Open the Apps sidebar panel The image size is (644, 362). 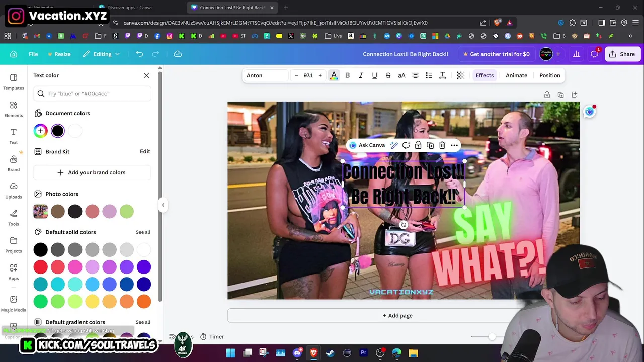click(x=14, y=271)
